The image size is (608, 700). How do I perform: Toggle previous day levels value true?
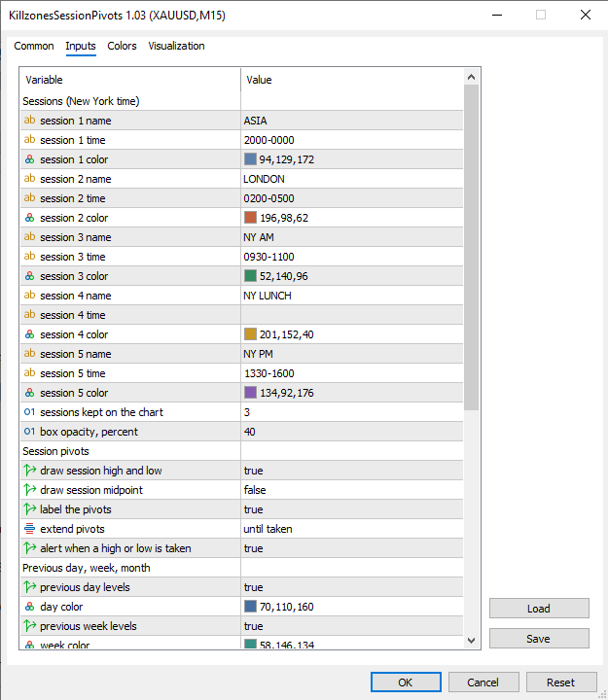(x=351, y=587)
